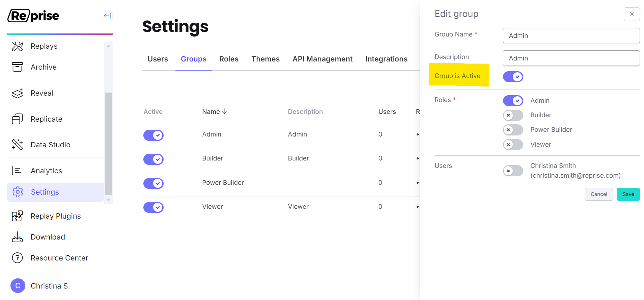Enable the Viewer role toggle
Viewport: 644px width, 300px height.
pos(513,145)
